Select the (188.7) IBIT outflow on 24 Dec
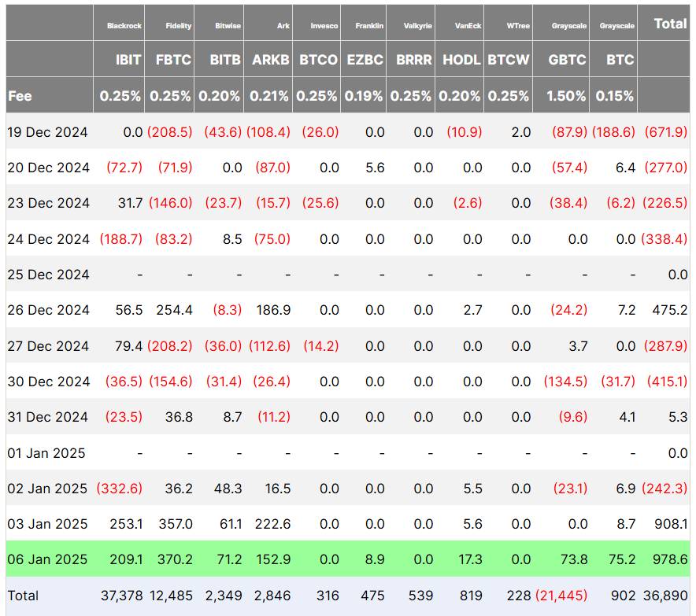The height and width of the screenshot is (616, 696). tap(120, 239)
